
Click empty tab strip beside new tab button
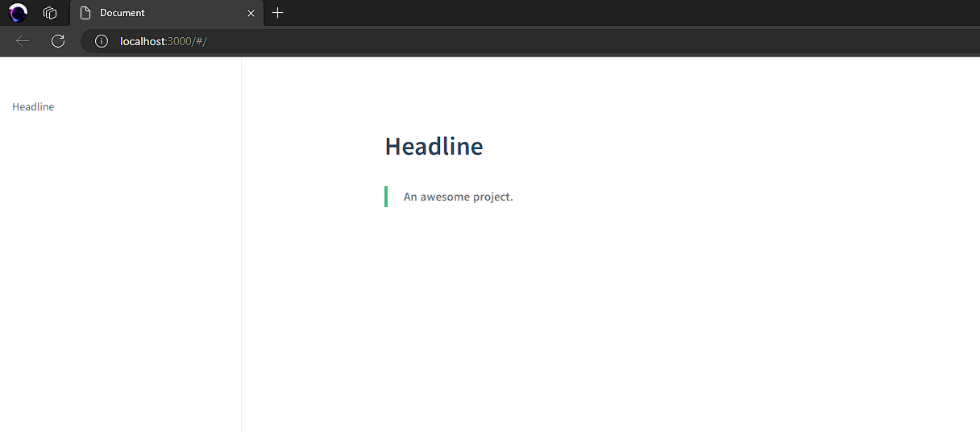point(564,13)
